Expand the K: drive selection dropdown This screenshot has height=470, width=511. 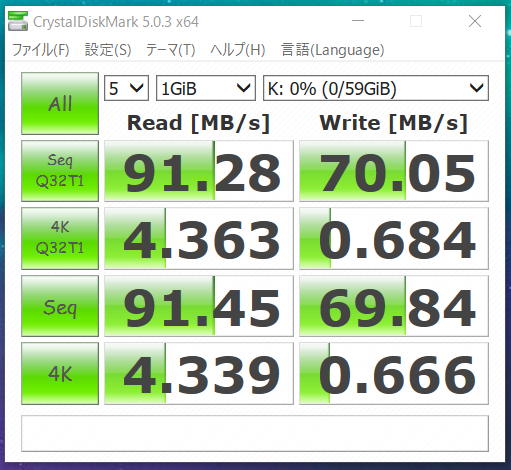click(x=376, y=88)
